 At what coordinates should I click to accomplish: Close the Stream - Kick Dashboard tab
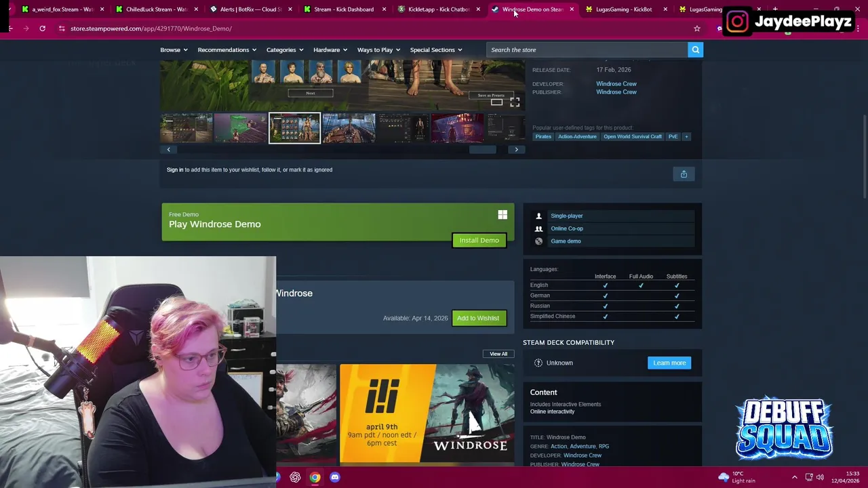(384, 9)
